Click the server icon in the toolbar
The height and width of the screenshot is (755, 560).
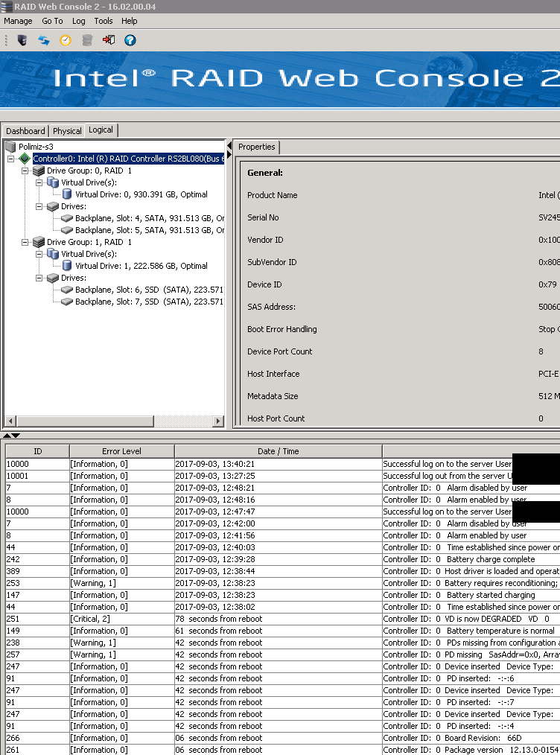click(x=22, y=40)
